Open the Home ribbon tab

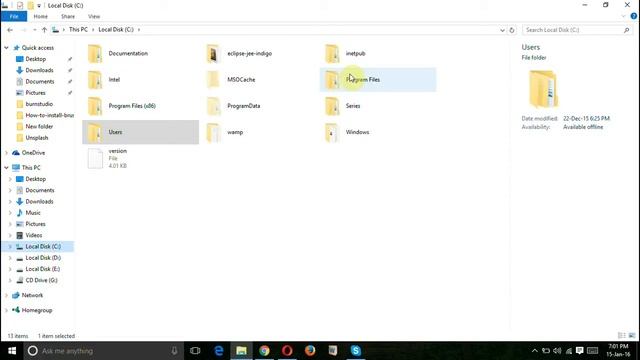click(x=40, y=16)
